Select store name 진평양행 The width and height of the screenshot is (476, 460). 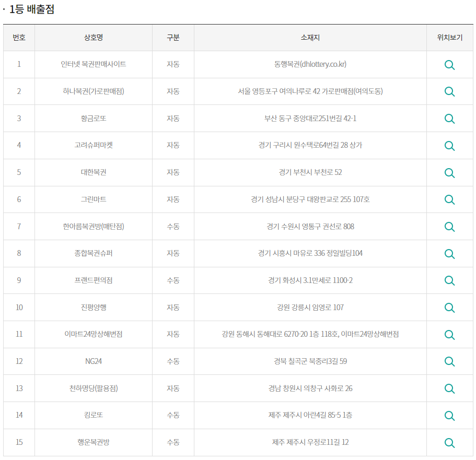(x=94, y=307)
